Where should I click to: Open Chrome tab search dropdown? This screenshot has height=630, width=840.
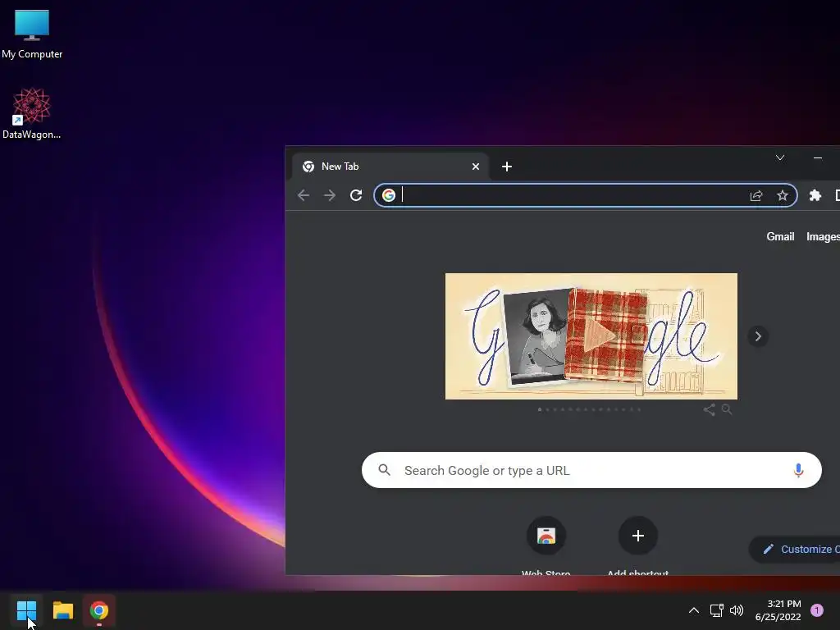[x=780, y=157]
